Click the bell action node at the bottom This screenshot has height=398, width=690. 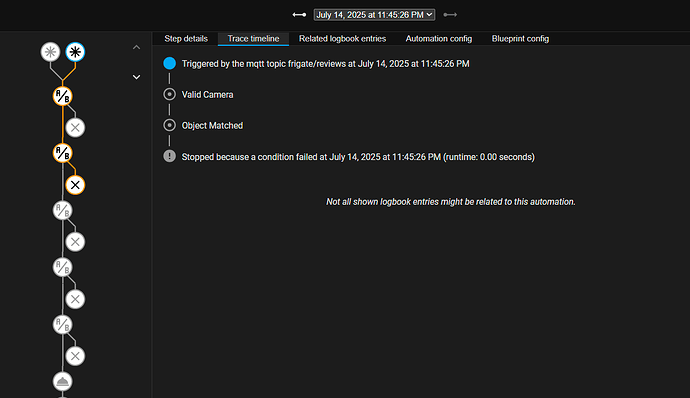(62, 382)
